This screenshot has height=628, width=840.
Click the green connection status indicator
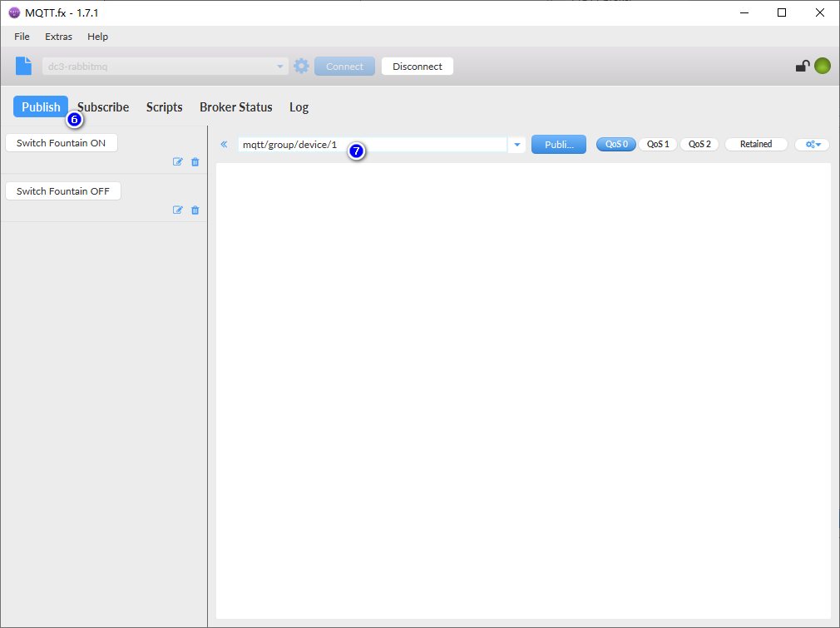pos(823,67)
